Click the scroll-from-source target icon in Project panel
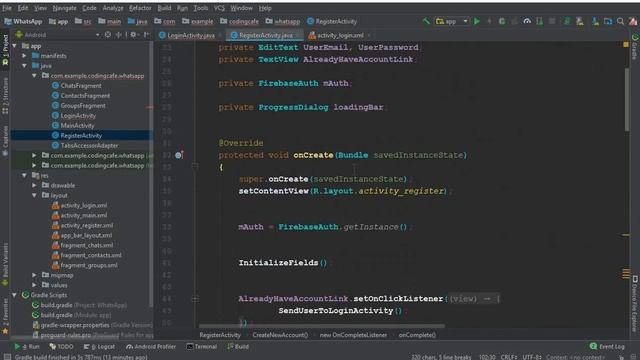The height and width of the screenshot is (360, 640). (108, 35)
